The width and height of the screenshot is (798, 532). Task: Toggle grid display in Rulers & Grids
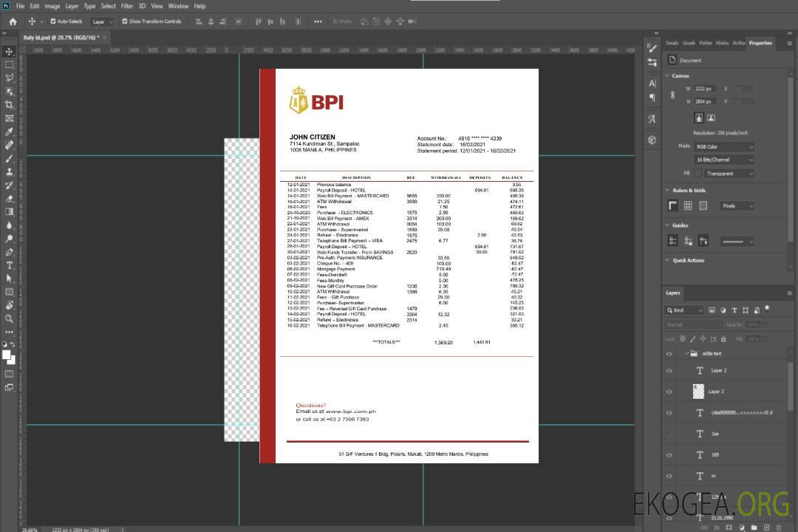point(688,205)
